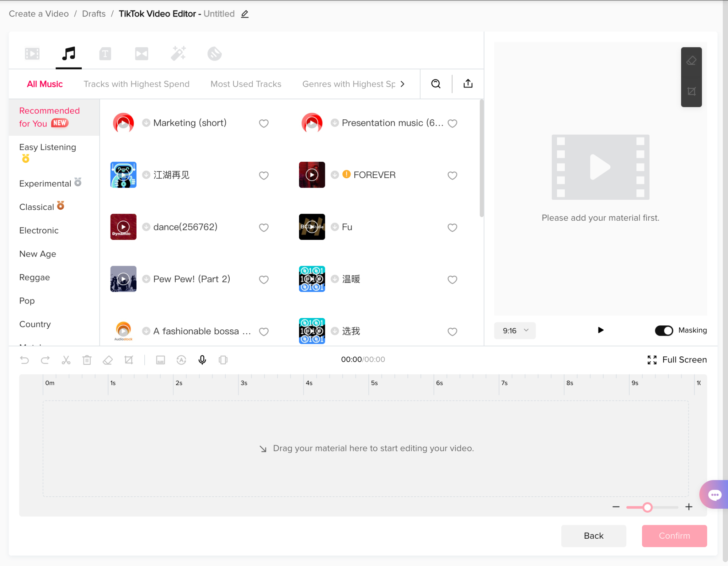
Task: Toggle the Masking switch
Action: (664, 330)
